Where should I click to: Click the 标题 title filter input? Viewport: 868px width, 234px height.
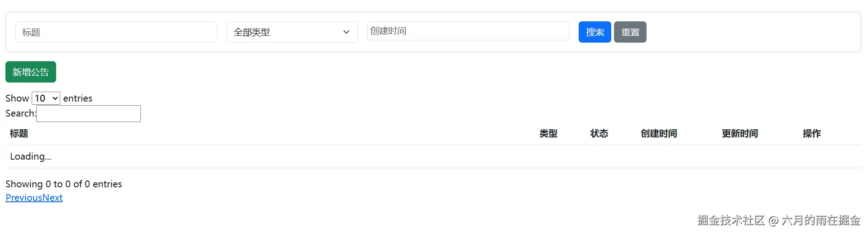click(x=116, y=32)
